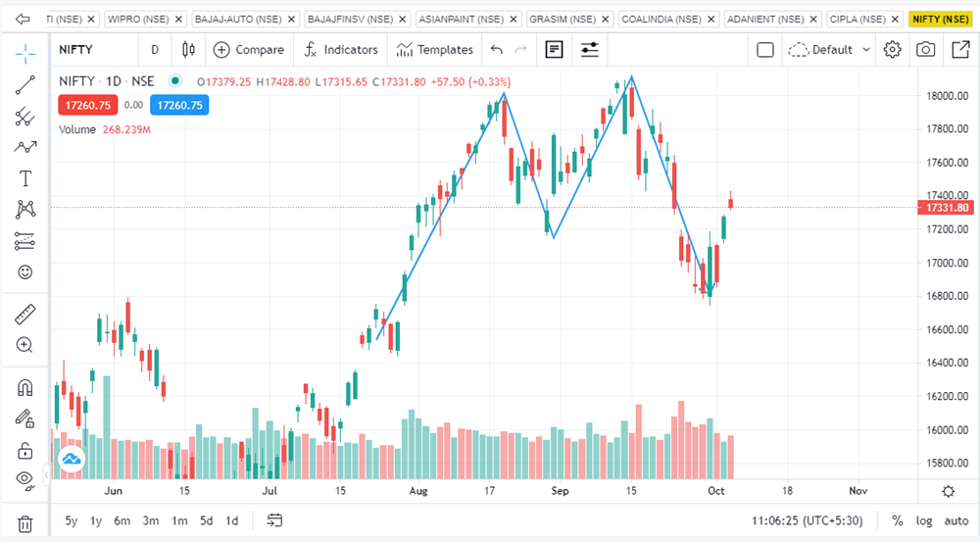The width and height of the screenshot is (980, 542).
Task: Set range to 5d
Action: point(206,520)
